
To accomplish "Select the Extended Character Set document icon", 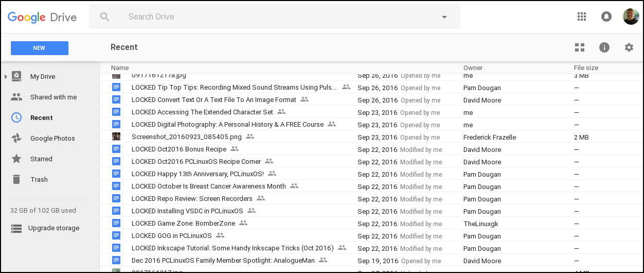I will click(x=116, y=112).
